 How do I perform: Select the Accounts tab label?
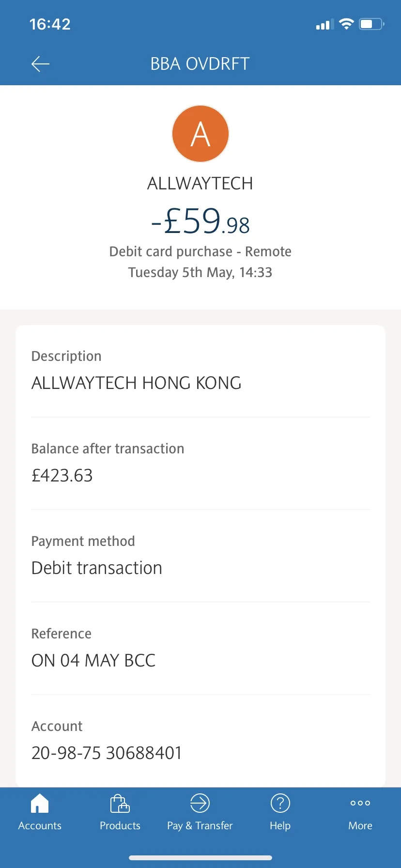point(40,826)
